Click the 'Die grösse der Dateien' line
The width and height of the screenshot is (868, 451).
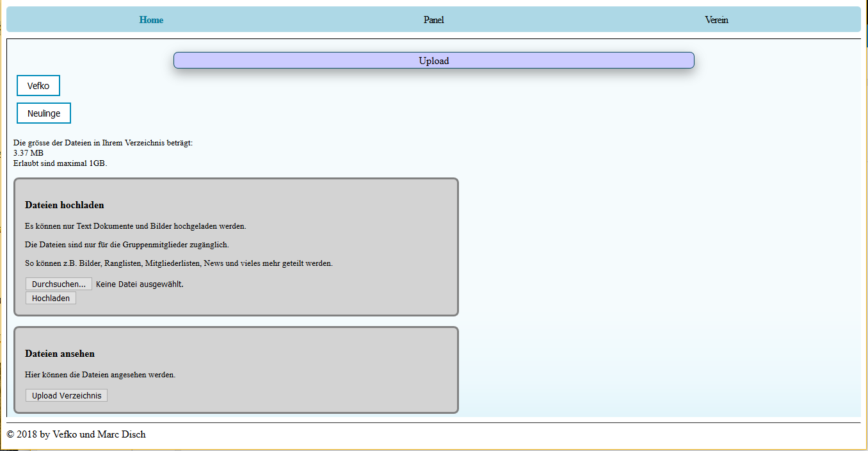102,143
